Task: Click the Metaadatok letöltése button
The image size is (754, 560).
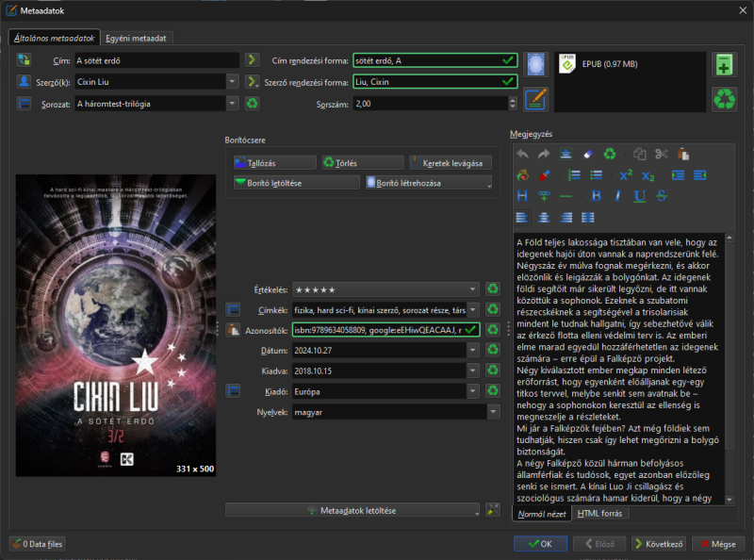Action: pos(353,510)
